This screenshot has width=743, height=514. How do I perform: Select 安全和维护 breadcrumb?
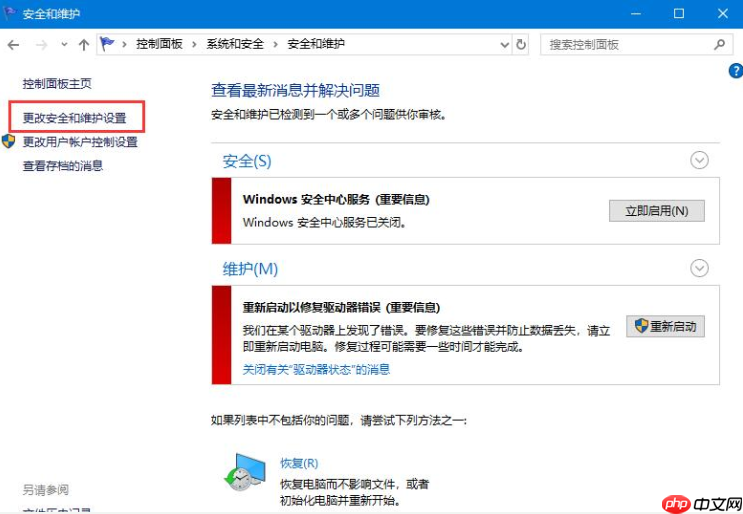pyautogui.click(x=316, y=44)
